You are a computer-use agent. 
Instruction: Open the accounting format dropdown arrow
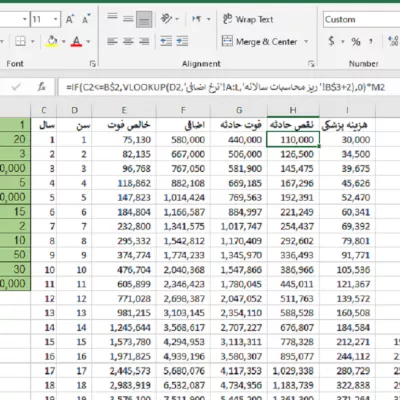342,42
